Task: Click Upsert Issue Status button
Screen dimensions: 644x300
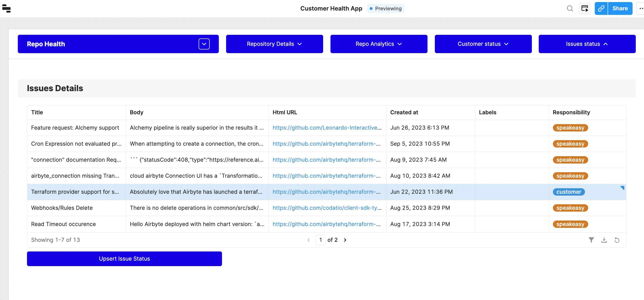Action: [x=124, y=259]
